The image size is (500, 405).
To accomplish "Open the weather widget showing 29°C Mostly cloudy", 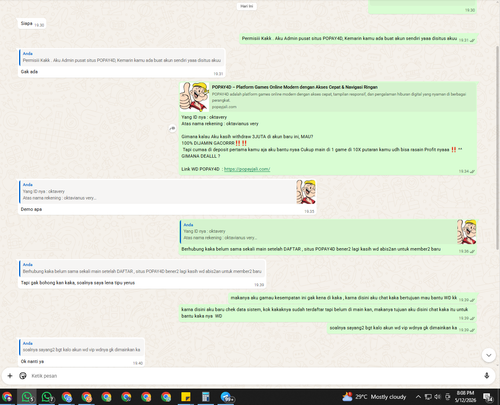I will click(374, 397).
